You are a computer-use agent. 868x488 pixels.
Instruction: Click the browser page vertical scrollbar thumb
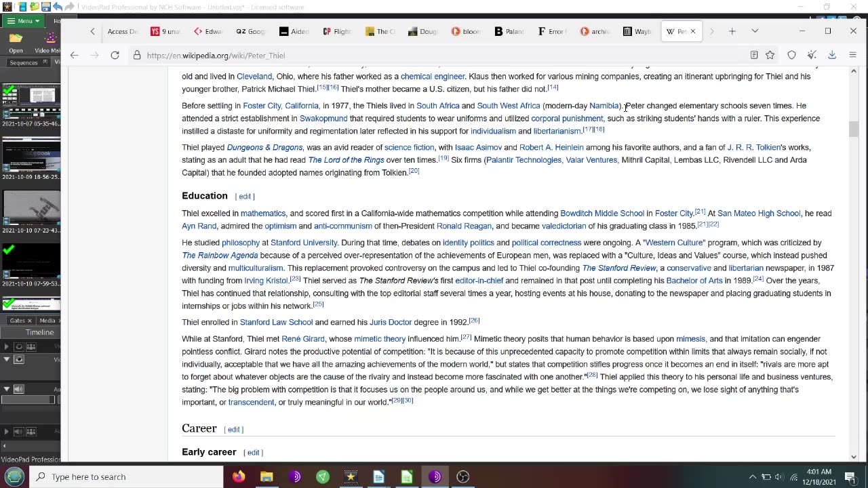(x=854, y=129)
